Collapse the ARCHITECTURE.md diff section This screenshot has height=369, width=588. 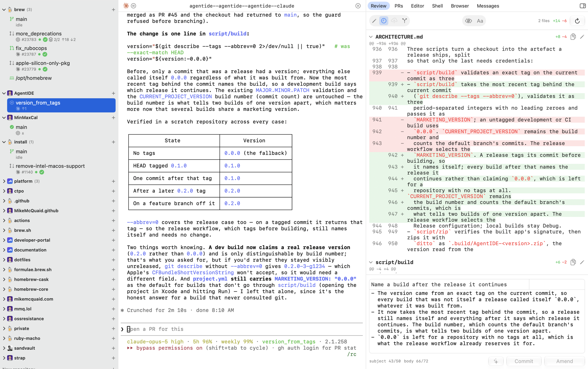(x=371, y=37)
